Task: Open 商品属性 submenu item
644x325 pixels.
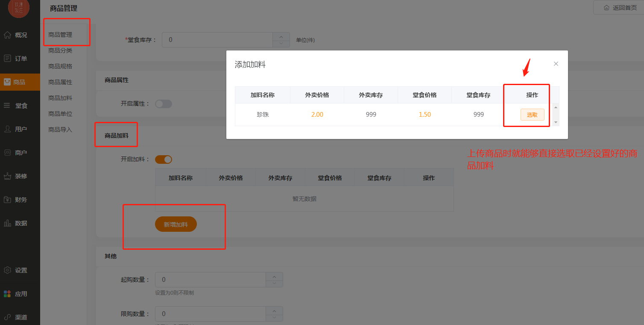Action: pyautogui.click(x=60, y=82)
